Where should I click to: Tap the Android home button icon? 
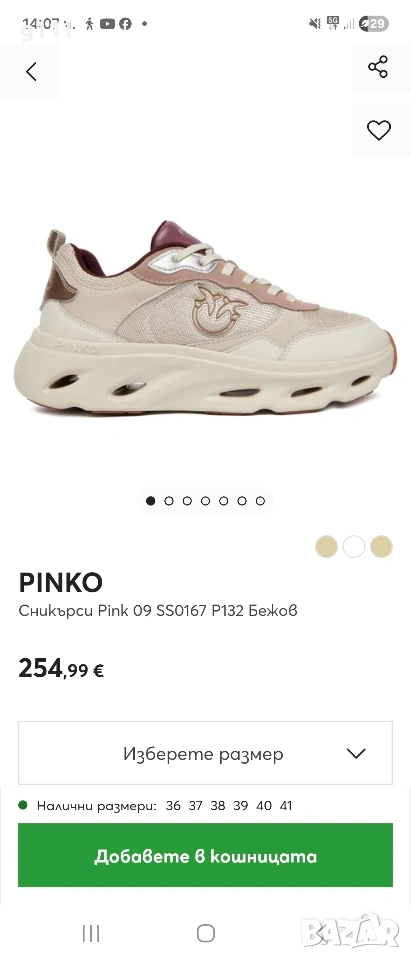click(206, 933)
